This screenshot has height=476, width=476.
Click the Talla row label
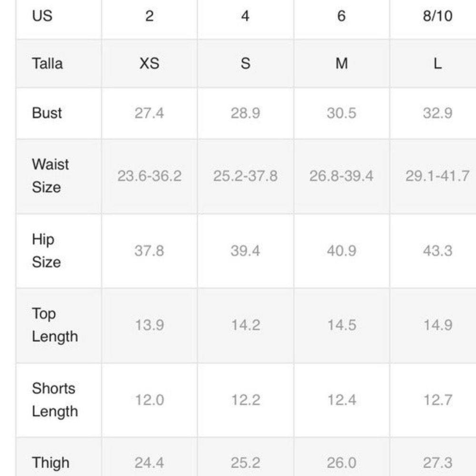47,63
